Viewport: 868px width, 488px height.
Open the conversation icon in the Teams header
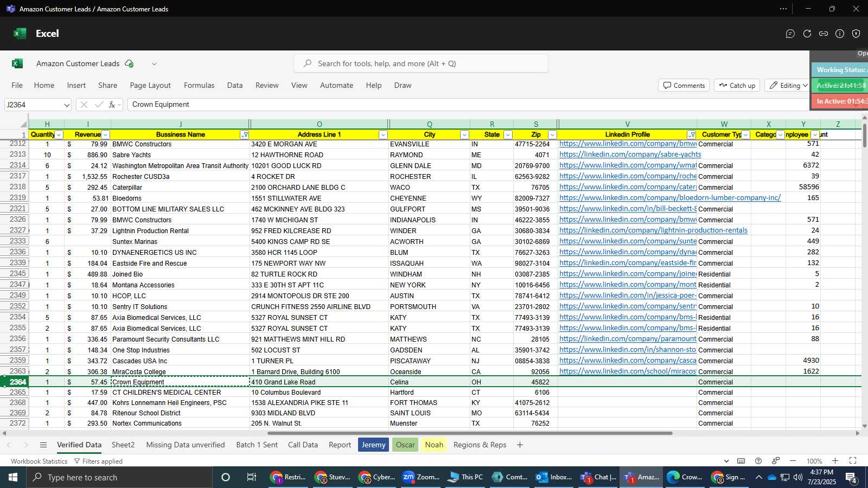(790, 34)
